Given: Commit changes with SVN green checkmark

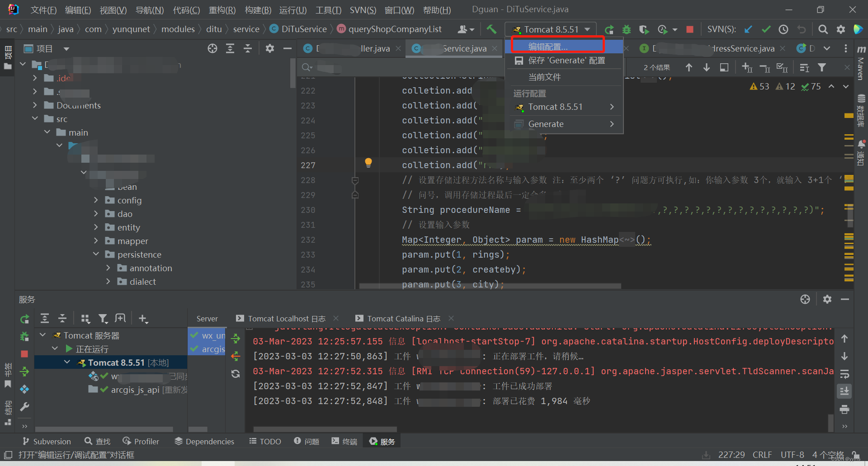Looking at the screenshot, I should [x=766, y=29].
